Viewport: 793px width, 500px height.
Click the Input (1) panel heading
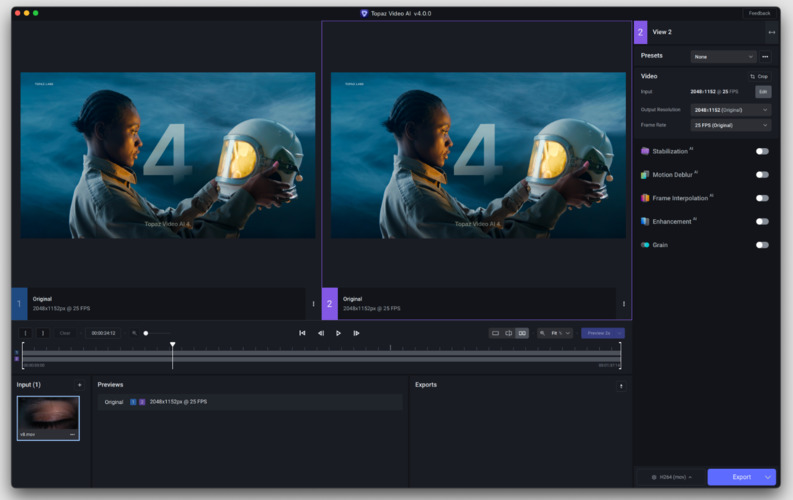tap(28, 385)
